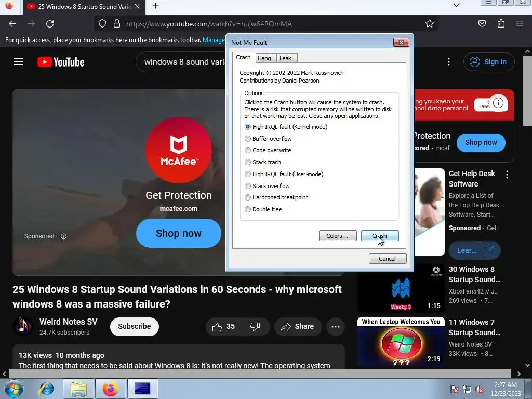Click the Firefox back arrow
Image resolution: width=532 pixels, height=399 pixels.
coord(12,24)
